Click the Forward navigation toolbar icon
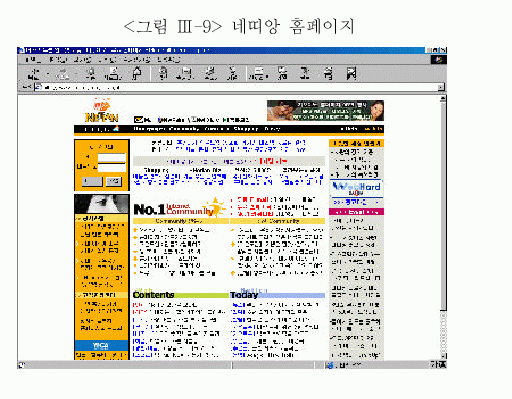Screen dimensions: 512x399 (x=62, y=74)
